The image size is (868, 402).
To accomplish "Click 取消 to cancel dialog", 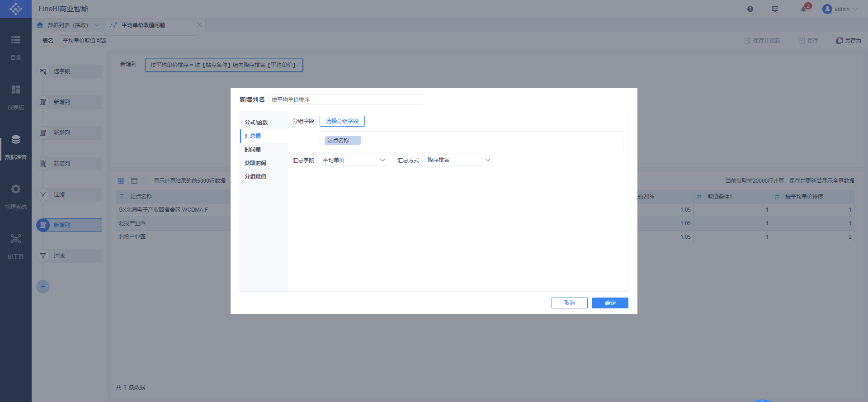I will coord(570,303).
